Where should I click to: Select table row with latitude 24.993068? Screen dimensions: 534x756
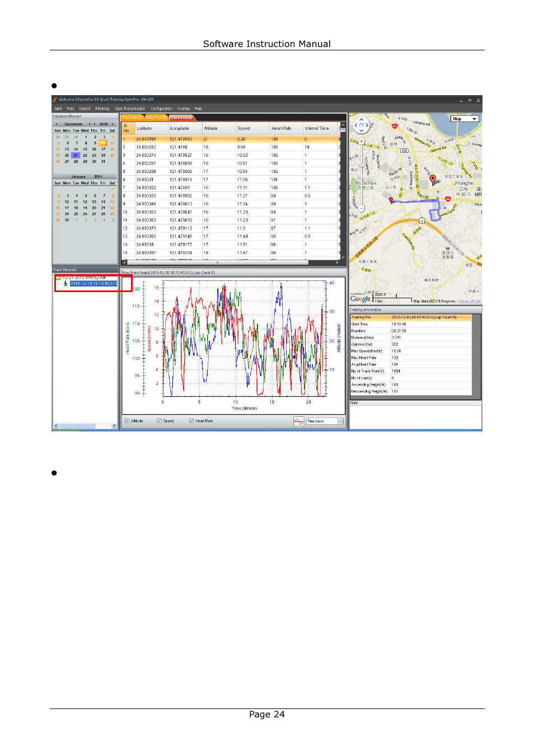point(231,139)
